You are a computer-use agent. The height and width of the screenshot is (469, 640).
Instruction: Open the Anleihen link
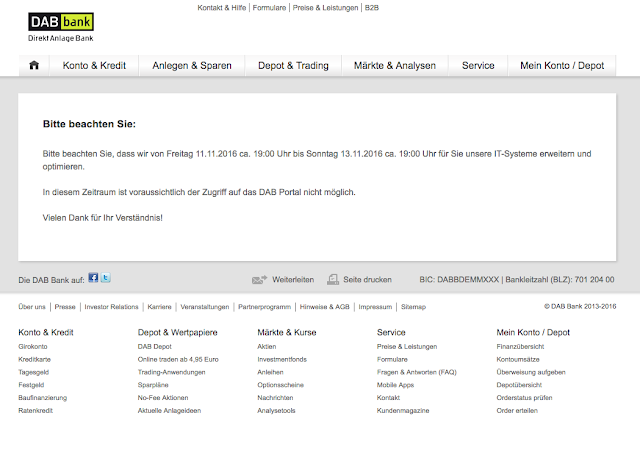tap(270, 372)
